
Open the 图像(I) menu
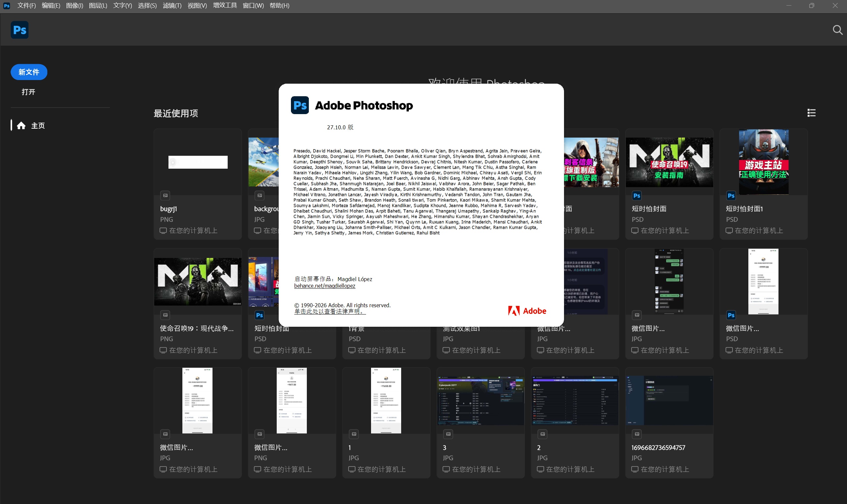click(74, 6)
